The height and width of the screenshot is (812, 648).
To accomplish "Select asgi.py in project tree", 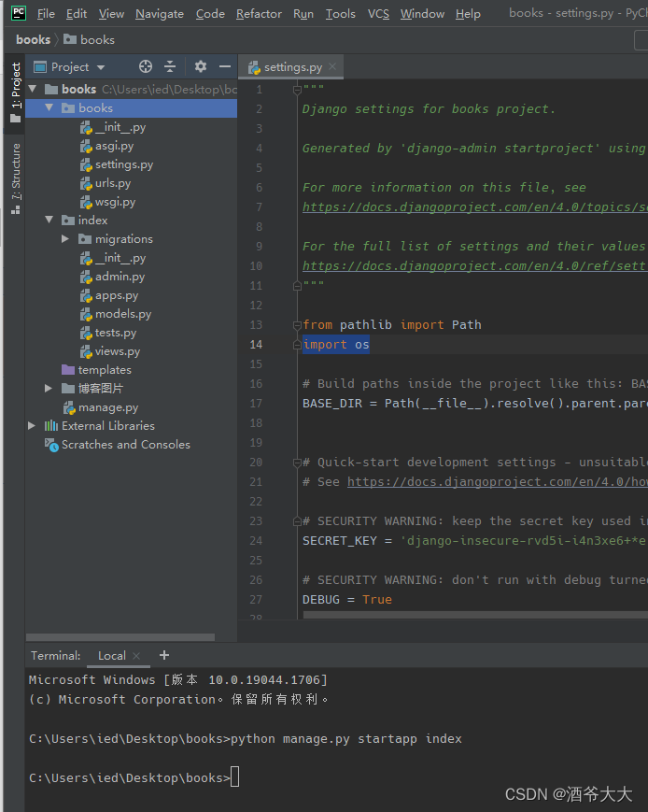I will click(107, 146).
